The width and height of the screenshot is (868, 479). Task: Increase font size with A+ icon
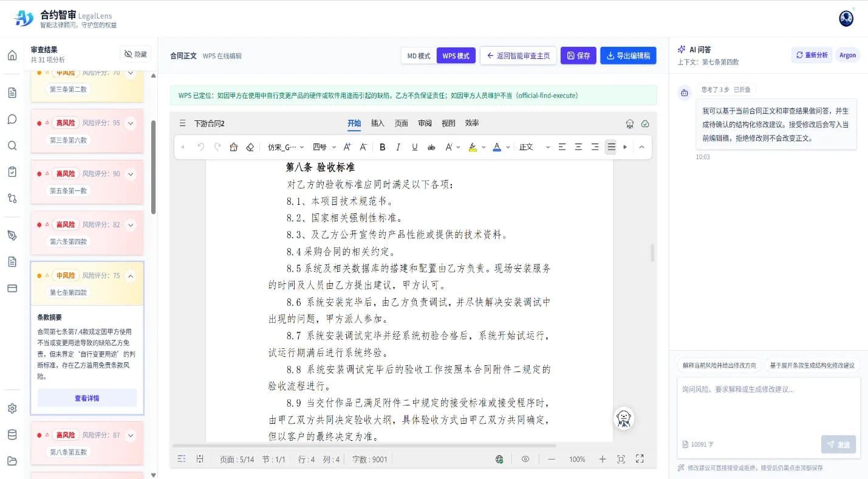[347, 147]
